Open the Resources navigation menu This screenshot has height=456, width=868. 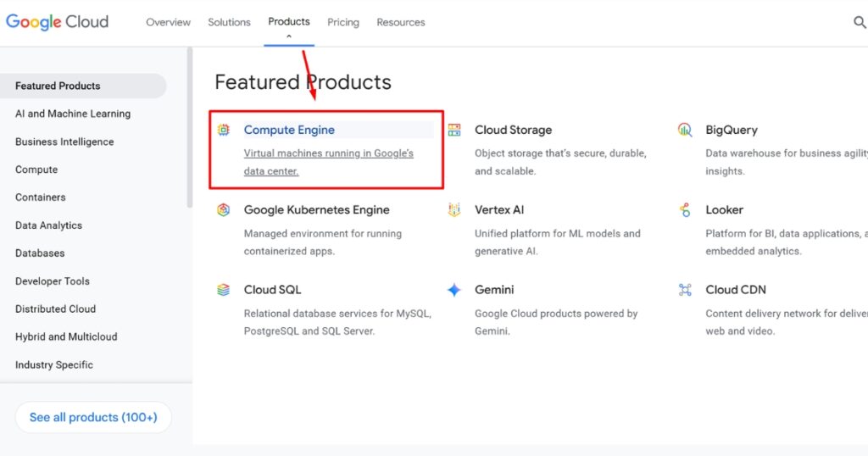pyautogui.click(x=401, y=22)
